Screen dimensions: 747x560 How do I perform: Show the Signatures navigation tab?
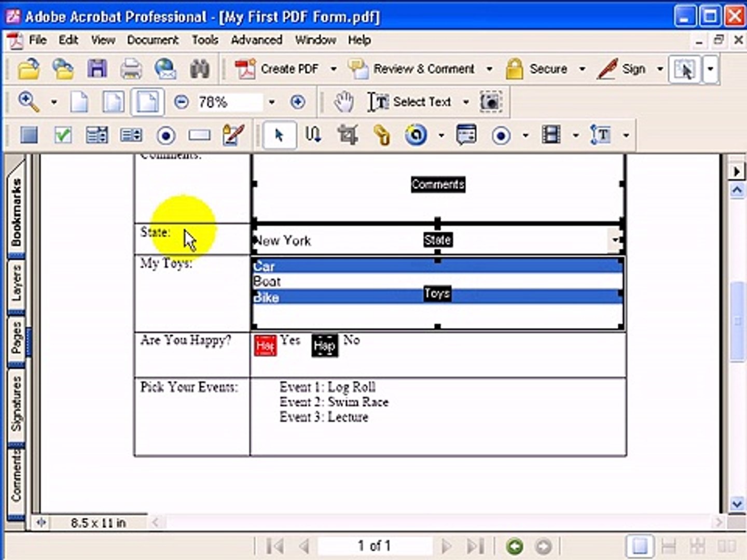16,404
